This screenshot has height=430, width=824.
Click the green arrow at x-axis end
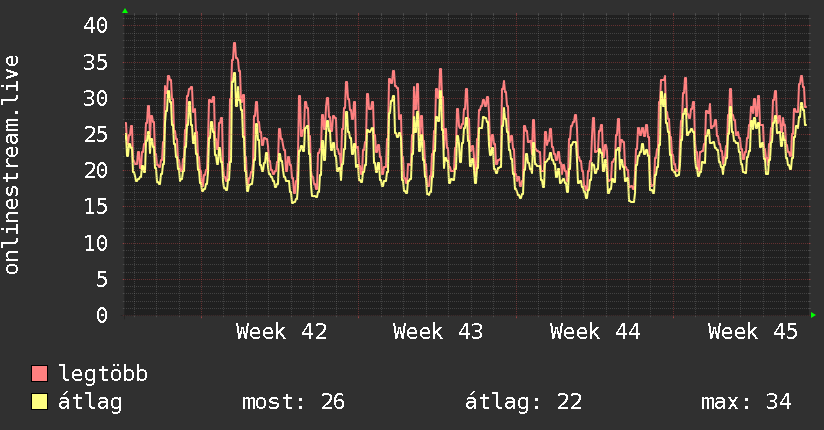813,315
